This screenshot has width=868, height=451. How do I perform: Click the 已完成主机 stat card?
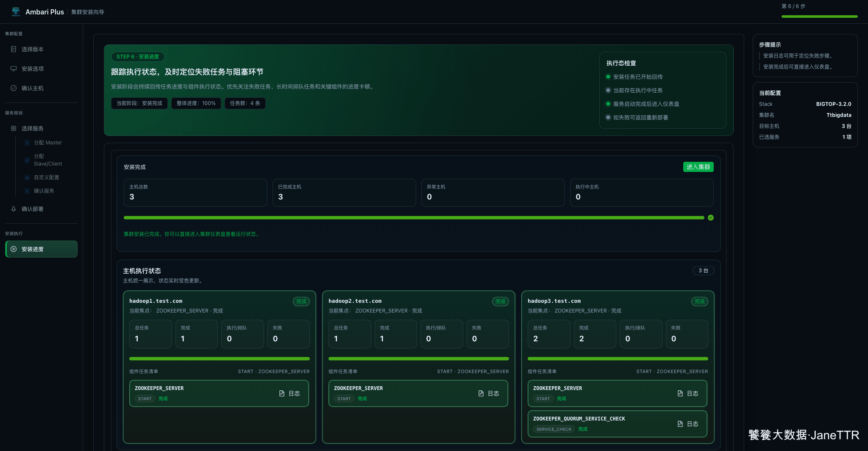(344, 193)
